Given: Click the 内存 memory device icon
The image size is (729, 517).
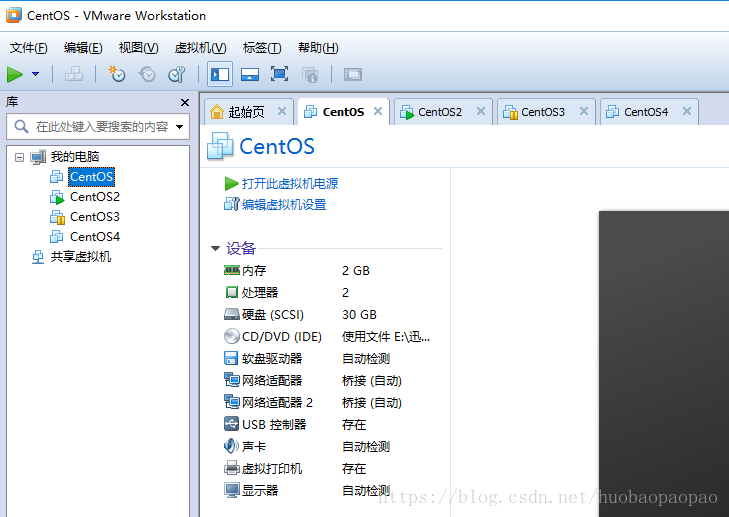Looking at the screenshot, I should (232, 270).
